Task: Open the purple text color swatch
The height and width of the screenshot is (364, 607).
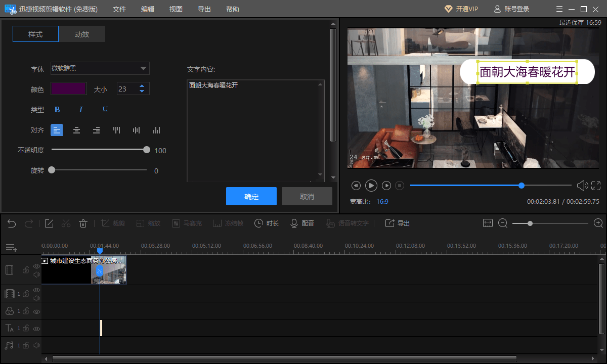Action: pos(69,89)
